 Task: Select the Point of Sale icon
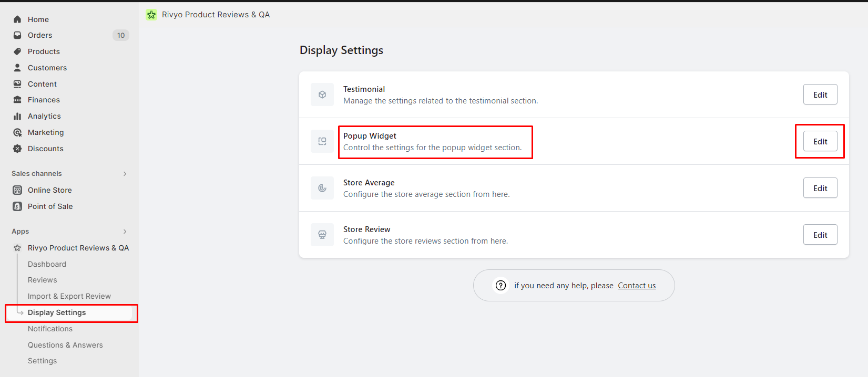click(x=17, y=206)
